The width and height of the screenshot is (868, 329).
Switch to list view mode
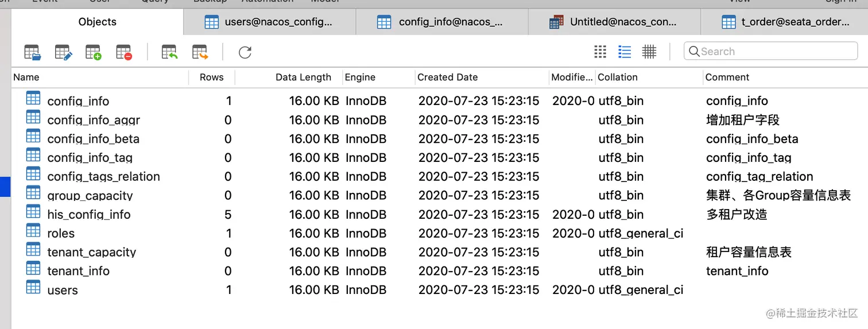[x=625, y=52]
